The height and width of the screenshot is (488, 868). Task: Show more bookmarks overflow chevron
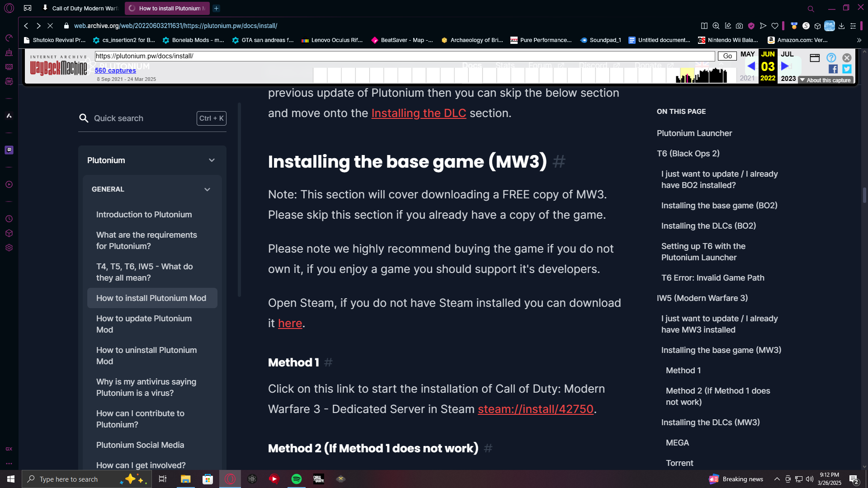tap(859, 40)
